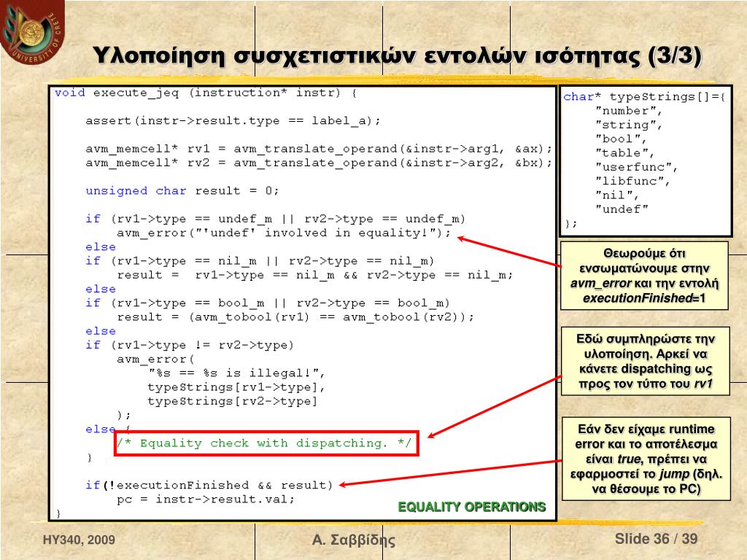747x560 pixels.
Task: Click the line declaring rv1 with &ax
Action: (319, 149)
